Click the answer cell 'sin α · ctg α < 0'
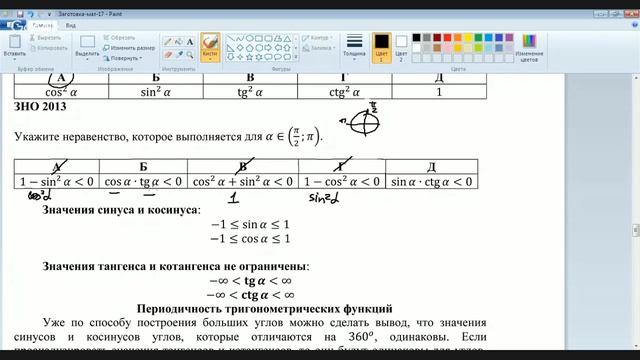The height and width of the screenshot is (360, 640). point(431,182)
